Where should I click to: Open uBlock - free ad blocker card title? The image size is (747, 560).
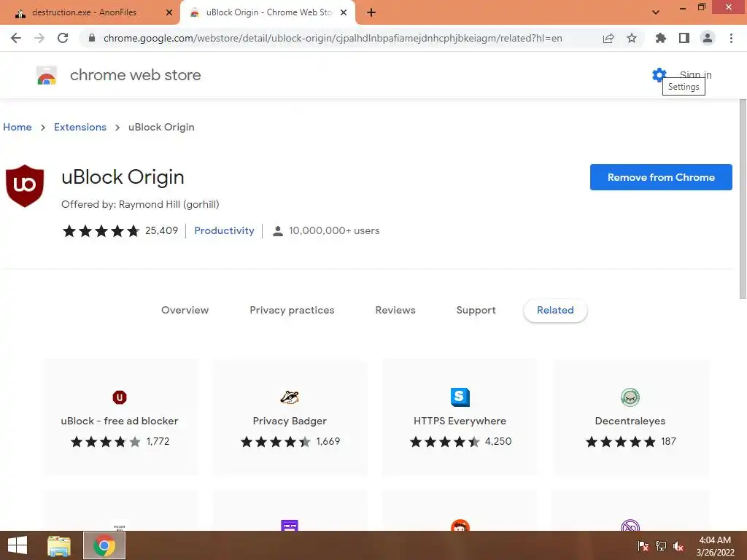click(x=120, y=421)
